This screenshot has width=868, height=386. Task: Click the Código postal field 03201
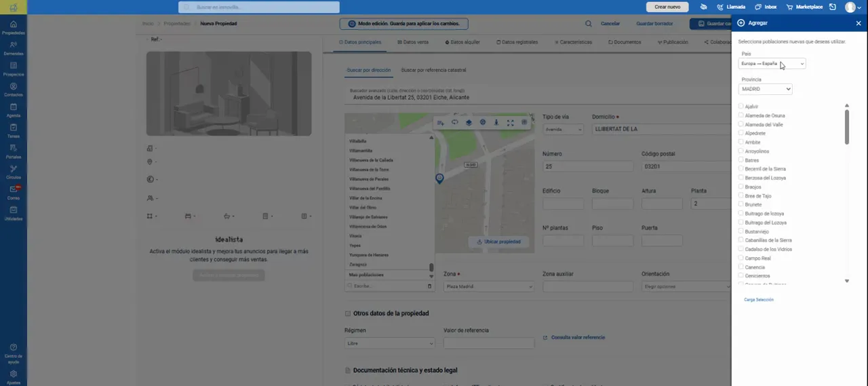click(686, 166)
